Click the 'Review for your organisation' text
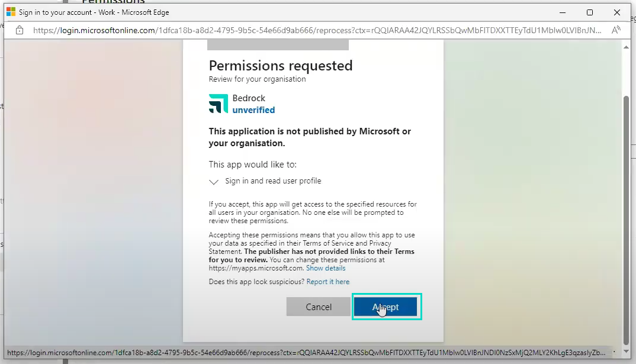 (257, 79)
